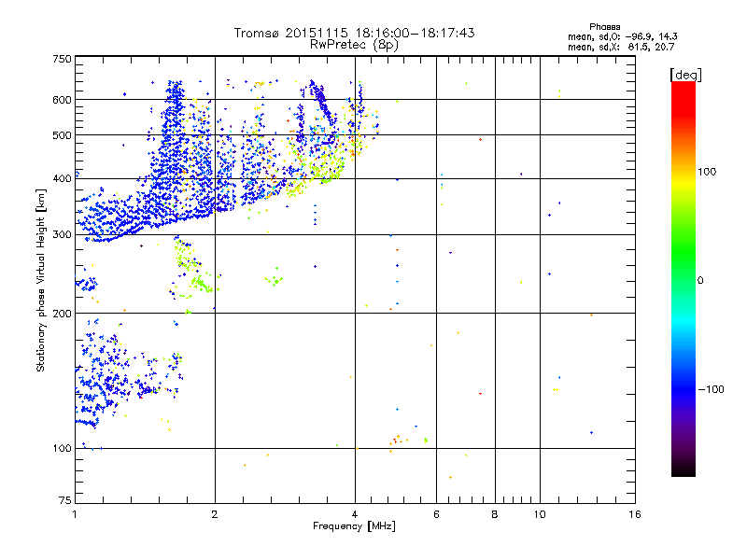
Task: Click the black bottom end of colorbar
Action: click(x=684, y=470)
